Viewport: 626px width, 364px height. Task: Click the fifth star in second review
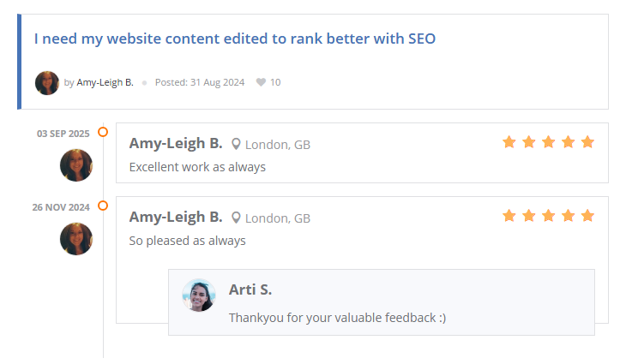(x=587, y=216)
